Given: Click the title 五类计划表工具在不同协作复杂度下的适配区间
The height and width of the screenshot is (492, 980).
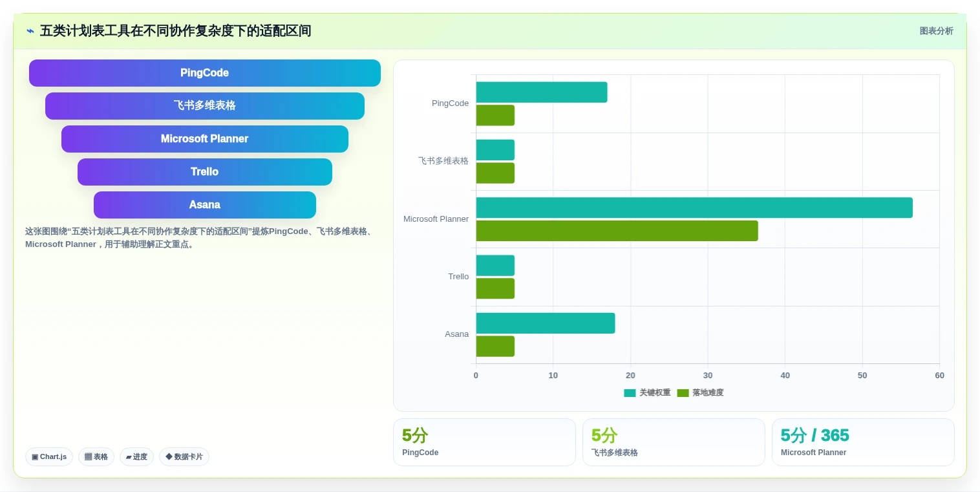Looking at the screenshot, I should click(176, 31).
